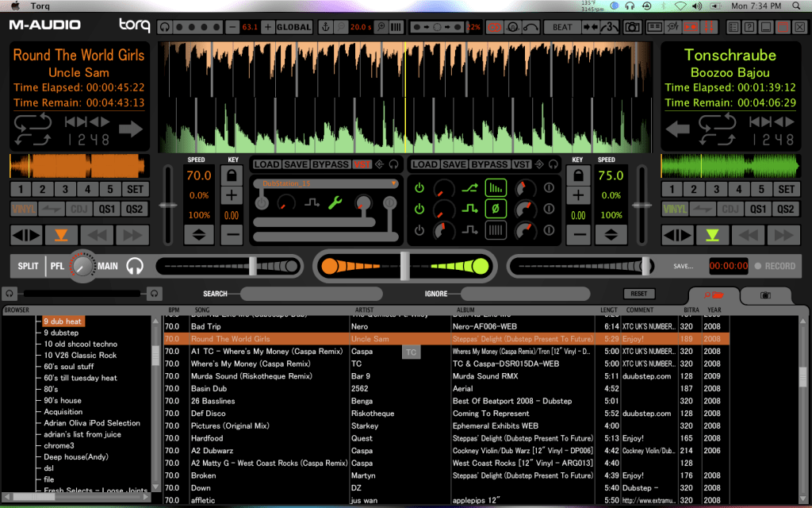Toggle SPLIT headphone mode
This screenshot has height=508, width=812.
point(28,266)
